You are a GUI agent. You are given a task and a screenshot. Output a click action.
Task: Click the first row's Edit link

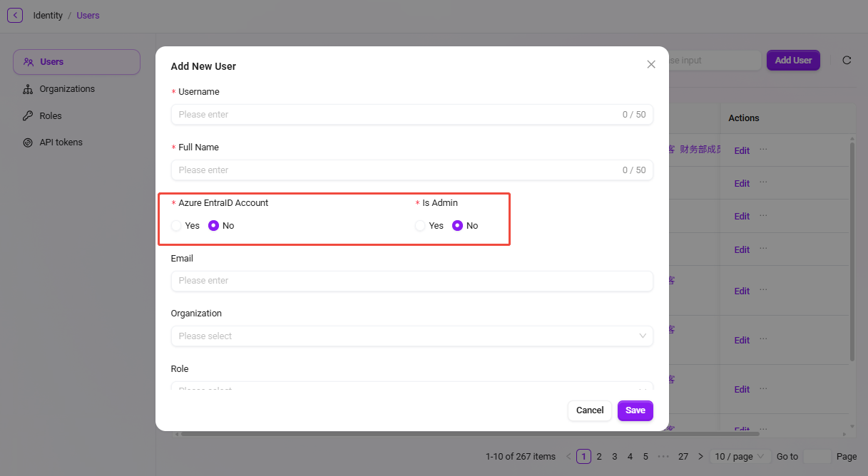click(742, 151)
